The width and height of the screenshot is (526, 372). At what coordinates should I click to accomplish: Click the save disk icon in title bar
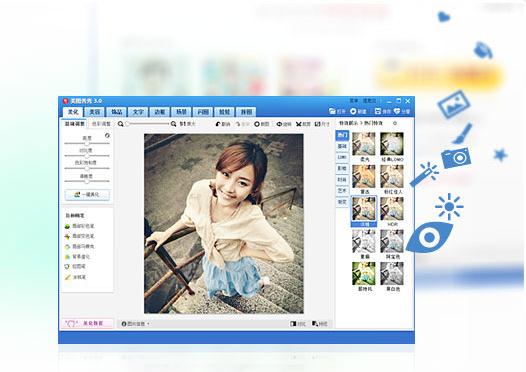tap(378, 111)
